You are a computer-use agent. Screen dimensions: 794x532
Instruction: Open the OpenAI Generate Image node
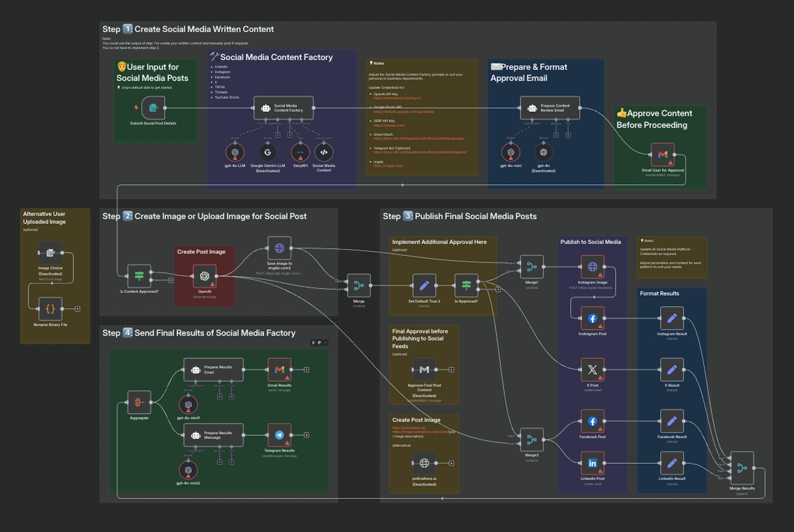[204, 275]
